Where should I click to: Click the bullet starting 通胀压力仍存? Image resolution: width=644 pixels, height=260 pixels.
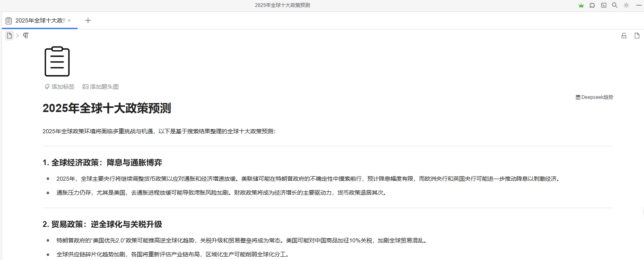point(222,193)
